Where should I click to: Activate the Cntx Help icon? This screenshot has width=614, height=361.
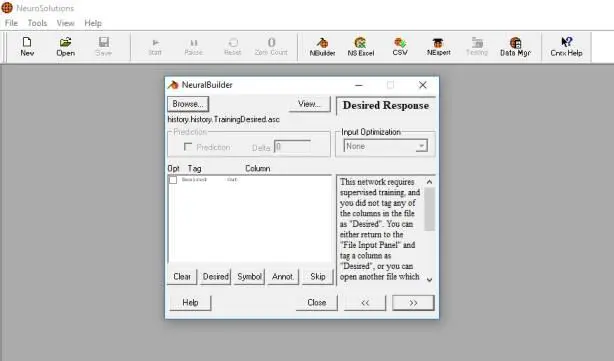coord(566,47)
